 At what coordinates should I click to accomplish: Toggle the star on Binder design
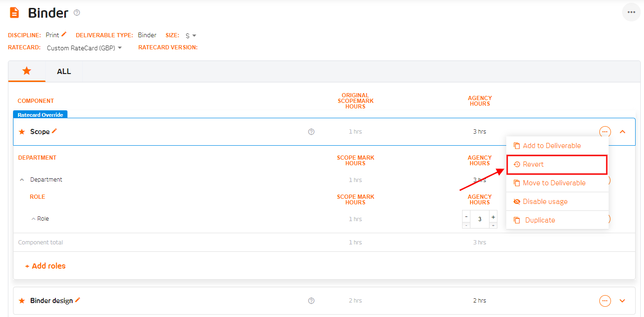22,301
